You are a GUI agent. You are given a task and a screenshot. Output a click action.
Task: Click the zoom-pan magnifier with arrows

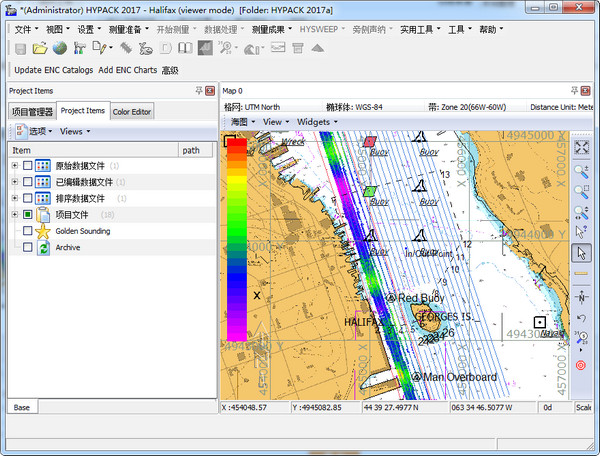point(581,212)
